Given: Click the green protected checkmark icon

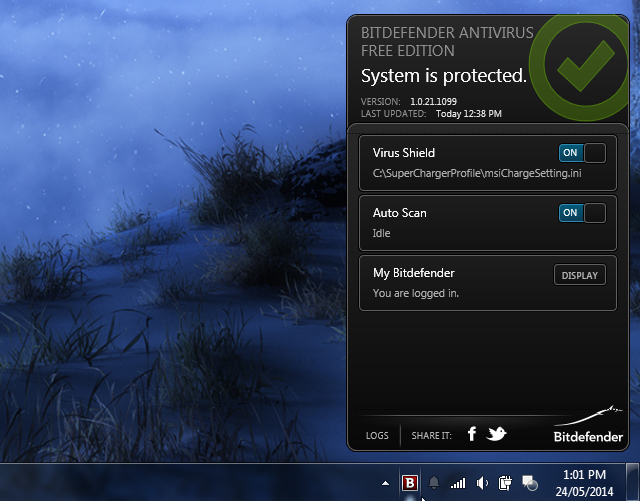Looking at the screenshot, I should (580, 67).
